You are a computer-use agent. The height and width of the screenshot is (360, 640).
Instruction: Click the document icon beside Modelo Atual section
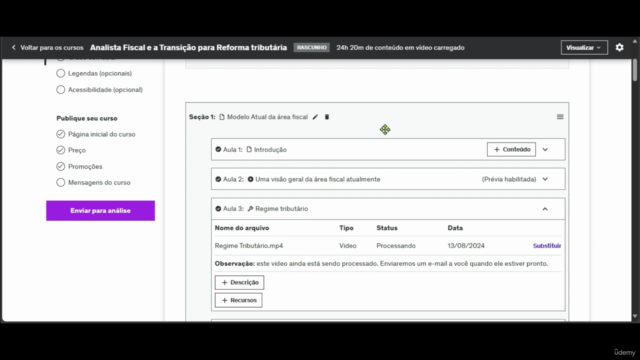coord(222,117)
